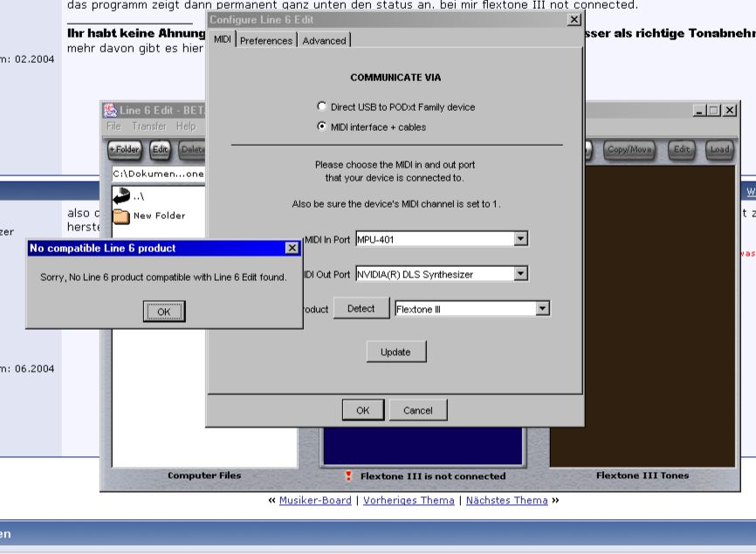Open the MIDI In Port dropdown arrow
The height and width of the screenshot is (554, 756).
click(520, 238)
